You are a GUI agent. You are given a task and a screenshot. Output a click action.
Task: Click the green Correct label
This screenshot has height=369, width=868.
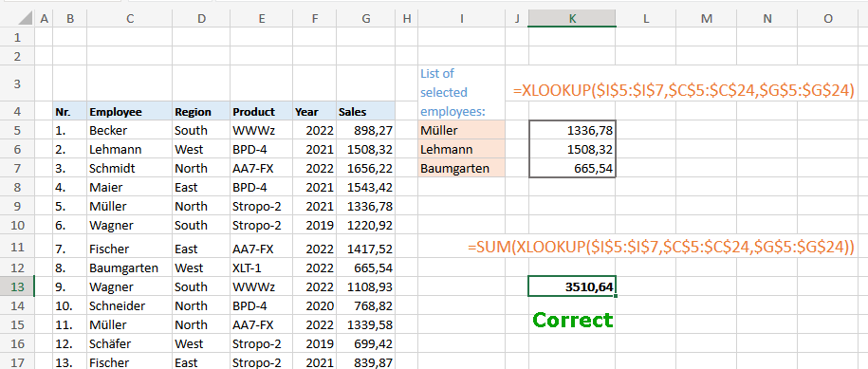(572, 320)
